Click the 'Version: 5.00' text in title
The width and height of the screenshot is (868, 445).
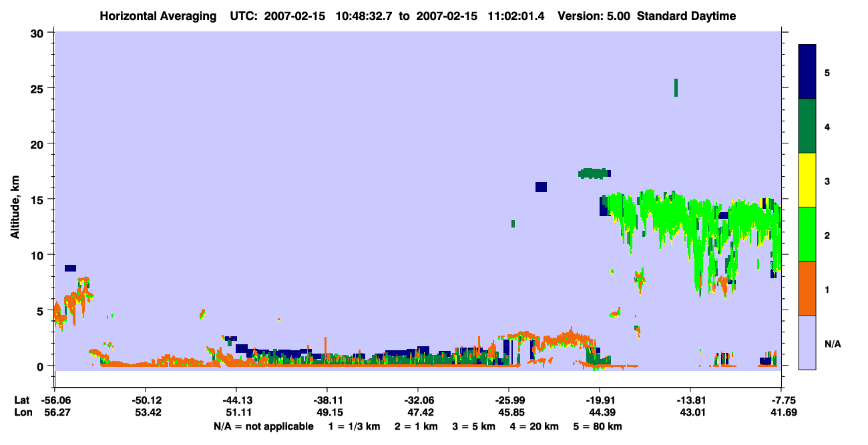pos(593,17)
